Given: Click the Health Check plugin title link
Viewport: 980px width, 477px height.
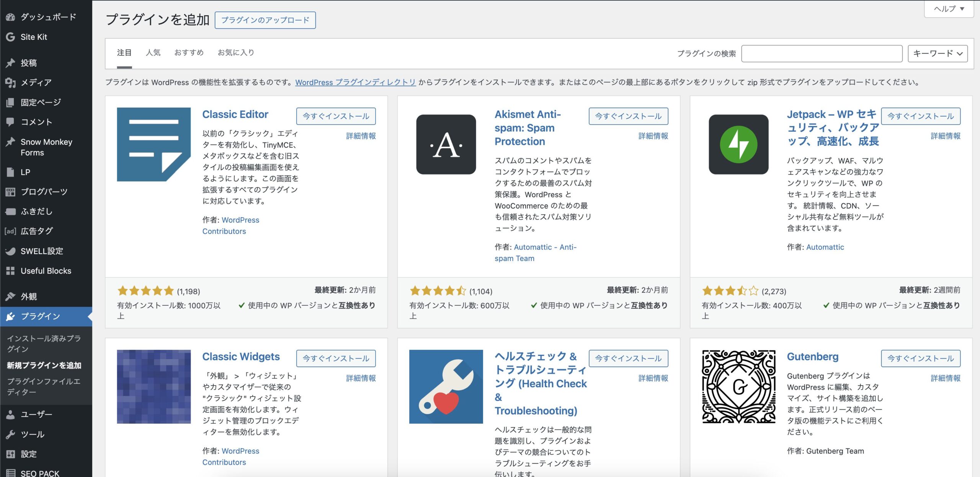Looking at the screenshot, I should (541, 384).
